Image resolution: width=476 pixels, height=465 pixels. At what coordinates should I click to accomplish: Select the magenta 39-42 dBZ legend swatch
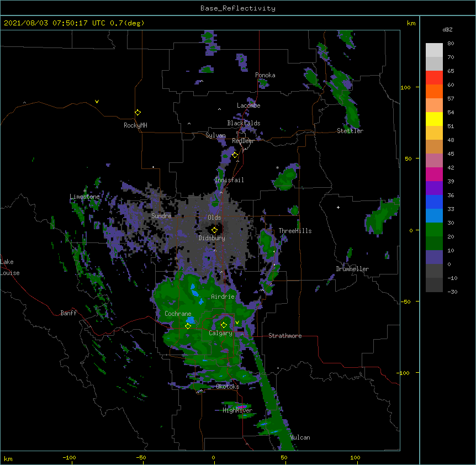[x=434, y=174]
